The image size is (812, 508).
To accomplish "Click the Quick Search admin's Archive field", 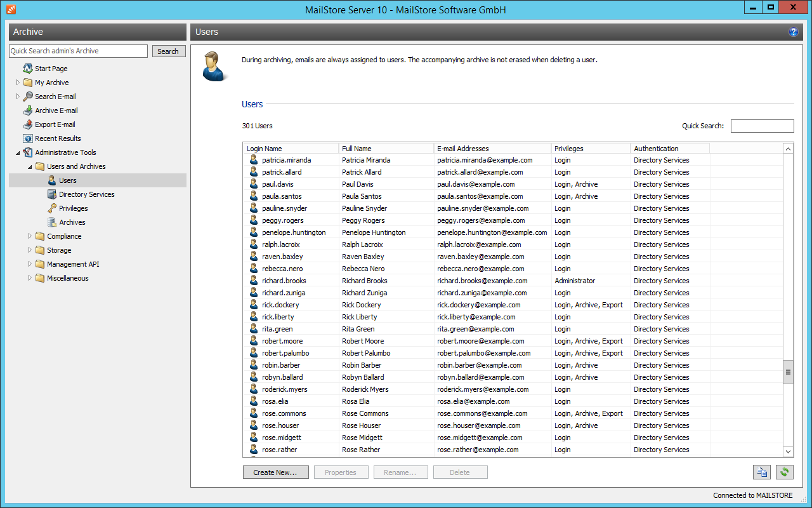I will pyautogui.click(x=78, y=51).
